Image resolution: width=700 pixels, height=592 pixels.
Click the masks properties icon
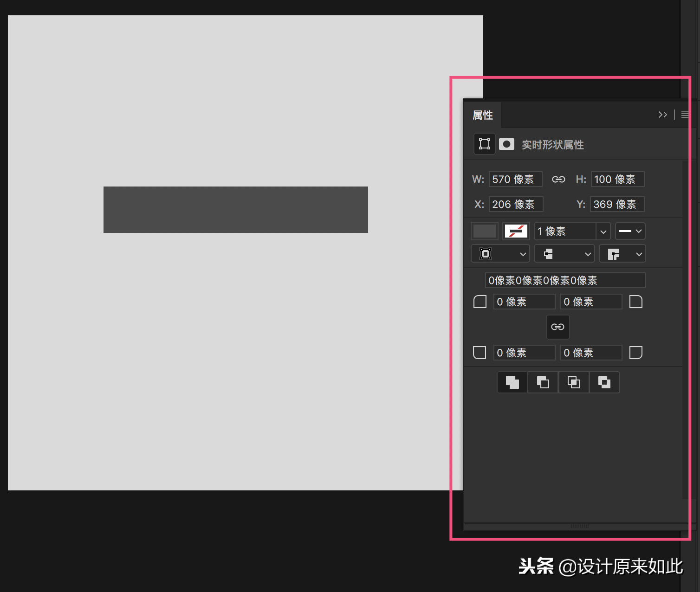506,144
